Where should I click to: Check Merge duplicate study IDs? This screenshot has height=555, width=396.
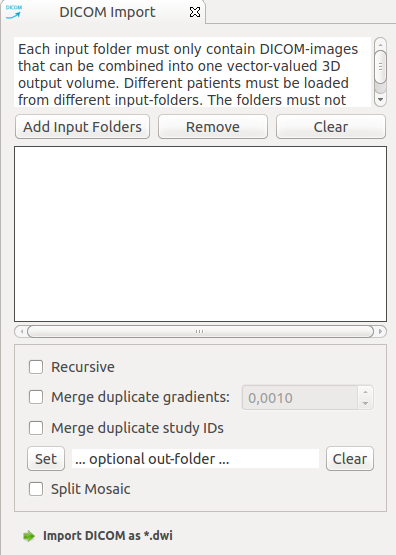(36, 428)
